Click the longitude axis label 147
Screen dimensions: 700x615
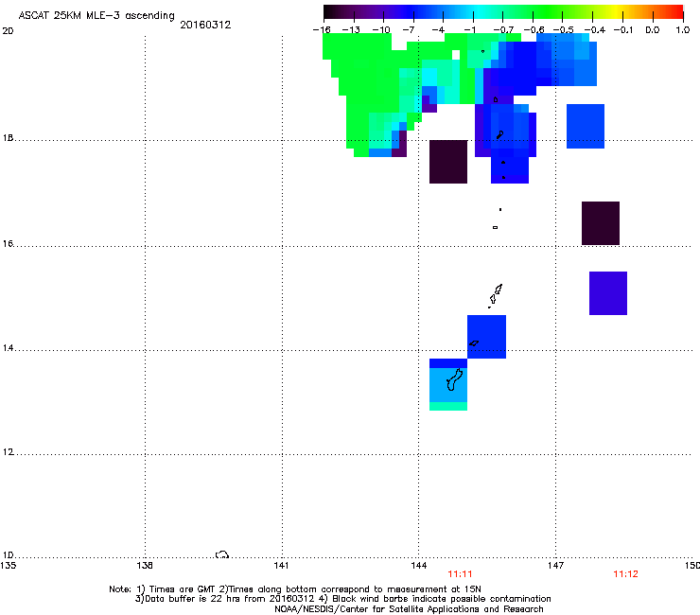[555, 566]
